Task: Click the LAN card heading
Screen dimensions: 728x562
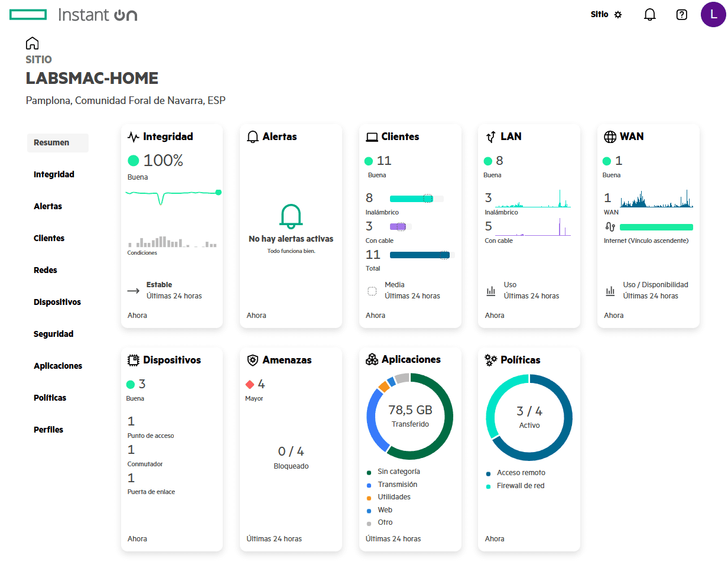Action: (x=511, y=137)
